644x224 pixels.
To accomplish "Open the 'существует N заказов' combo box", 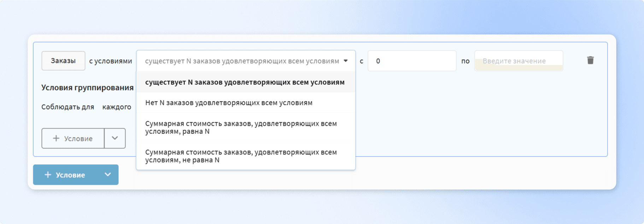I will (246, 61).
